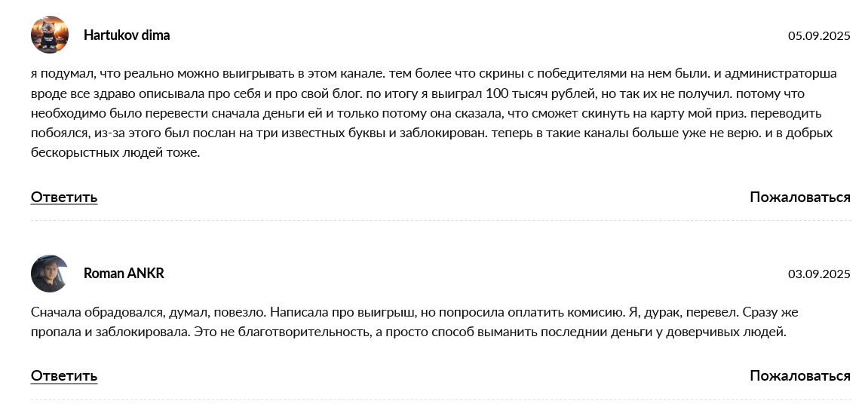Report Roman ANKR's comment via Пожаловаться
This screenshot has width=868, height=404.
click(800, 376)
